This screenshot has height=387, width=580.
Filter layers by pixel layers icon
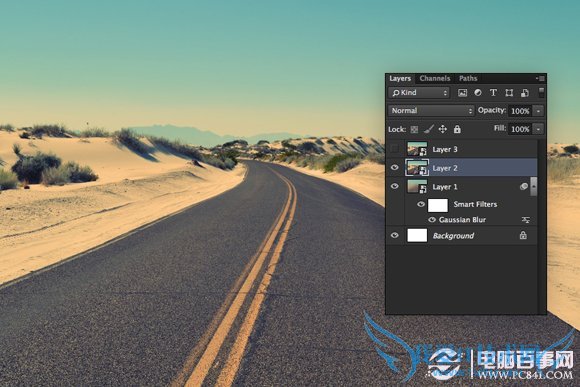tap(462, 93)
